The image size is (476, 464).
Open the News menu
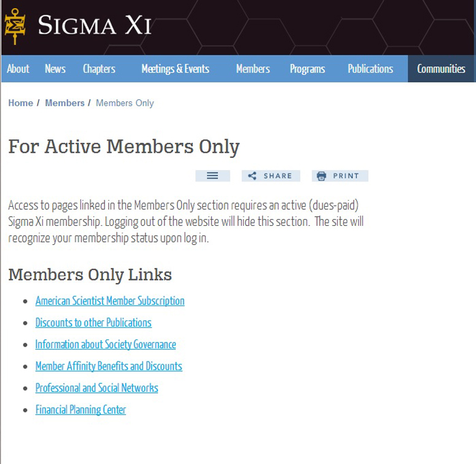[x=55, y=69]
